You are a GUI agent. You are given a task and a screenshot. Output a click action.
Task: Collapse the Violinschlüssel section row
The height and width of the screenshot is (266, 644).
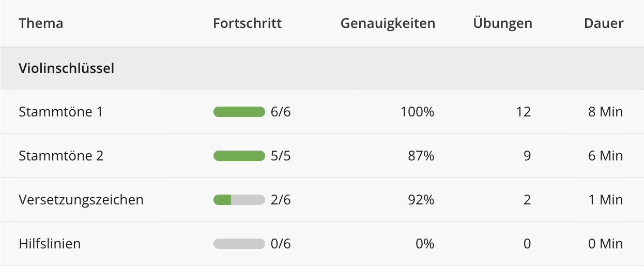pos(66,68)
